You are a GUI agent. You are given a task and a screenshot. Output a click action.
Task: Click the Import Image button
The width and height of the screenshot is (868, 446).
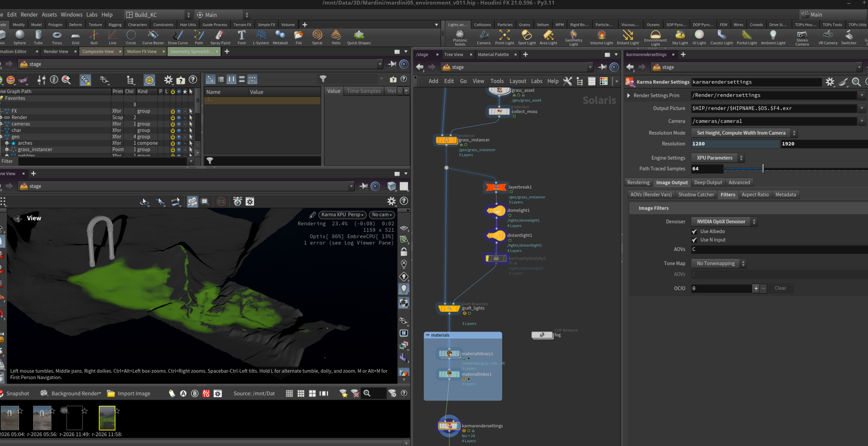click(129, 393)
